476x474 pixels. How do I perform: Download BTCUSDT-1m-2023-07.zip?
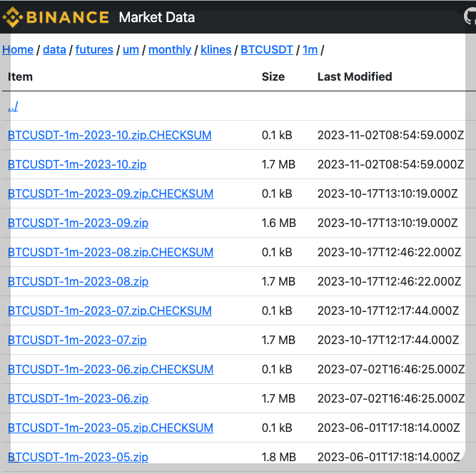click(x=77, y=340)
